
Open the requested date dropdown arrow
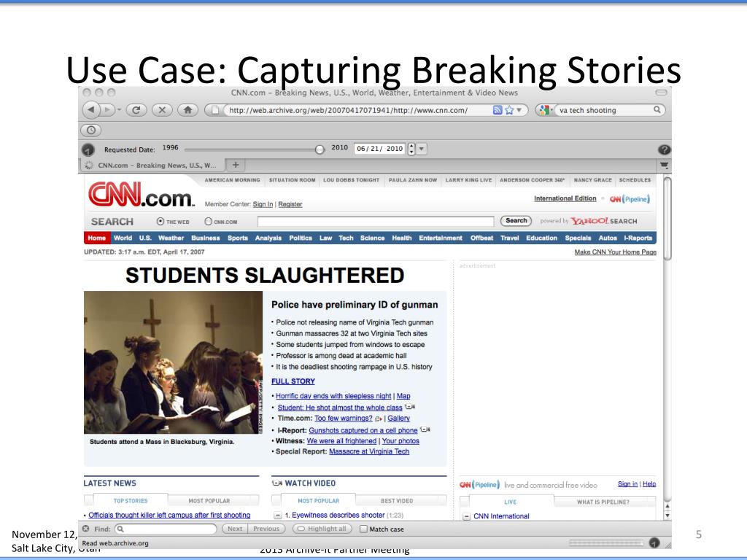tap(422, 149)
